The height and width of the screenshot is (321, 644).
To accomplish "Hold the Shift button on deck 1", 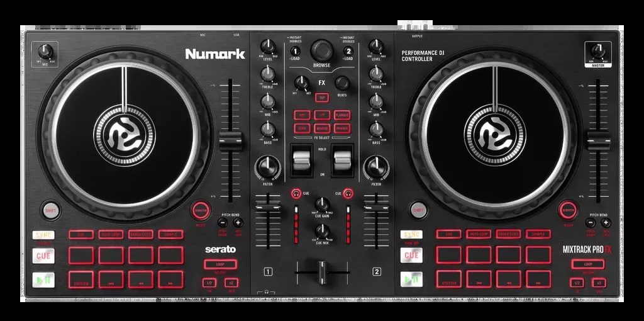I will tap(50, 210).
